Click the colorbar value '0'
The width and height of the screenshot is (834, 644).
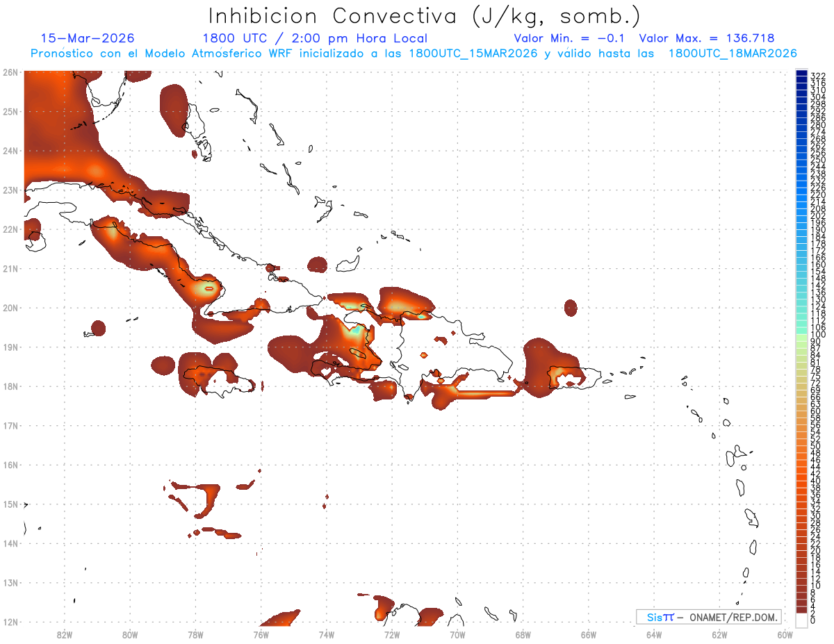[813, 621]
